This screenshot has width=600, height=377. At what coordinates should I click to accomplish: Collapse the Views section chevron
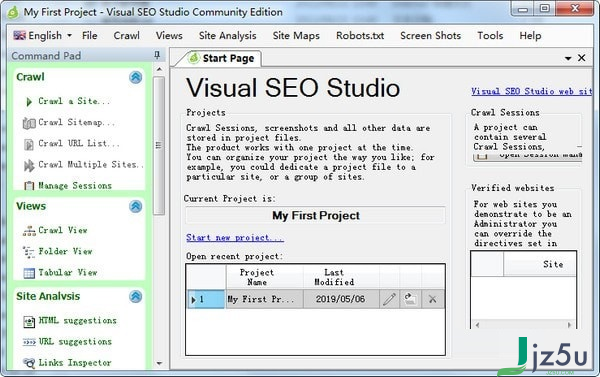pyautogui.click(x=135, y=206)
